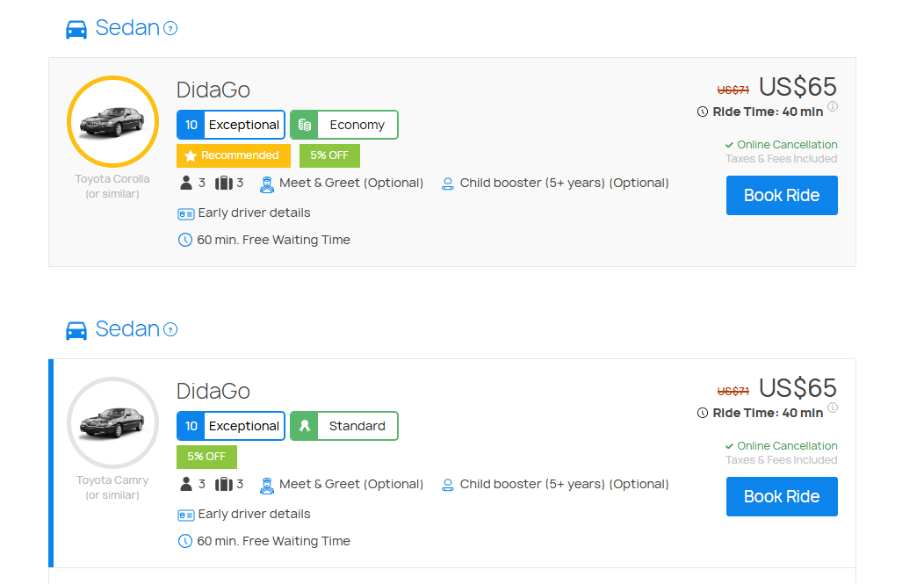Click the Meet & Greet driver icon on Camry card
The height and width of the screenshot is (584, 924).
pos(267,486)
